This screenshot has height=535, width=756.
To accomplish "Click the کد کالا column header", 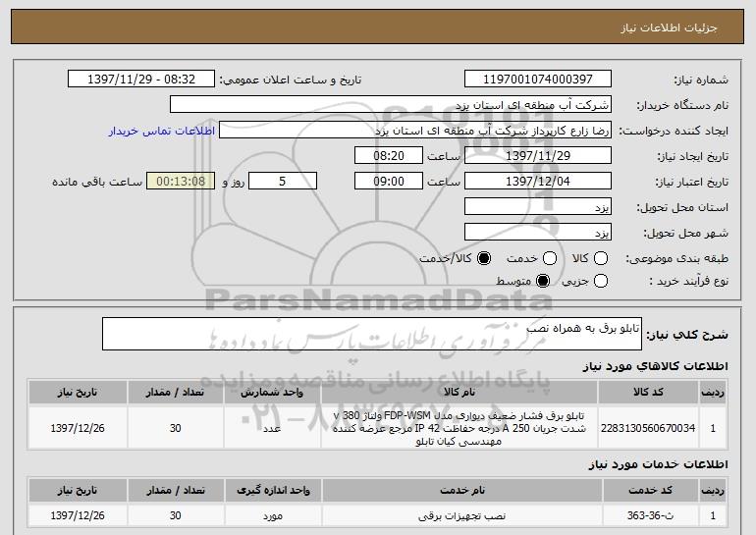I will pos(648,393).
